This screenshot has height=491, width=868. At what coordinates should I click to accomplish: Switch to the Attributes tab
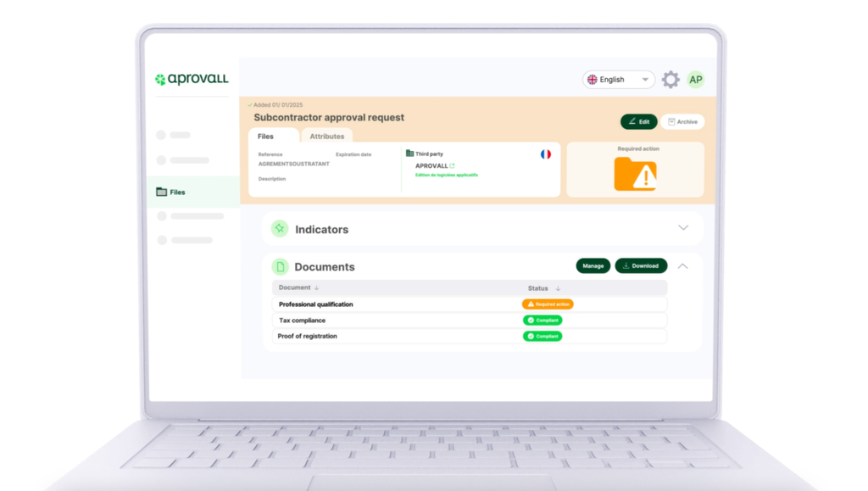(x=326, y=137)
